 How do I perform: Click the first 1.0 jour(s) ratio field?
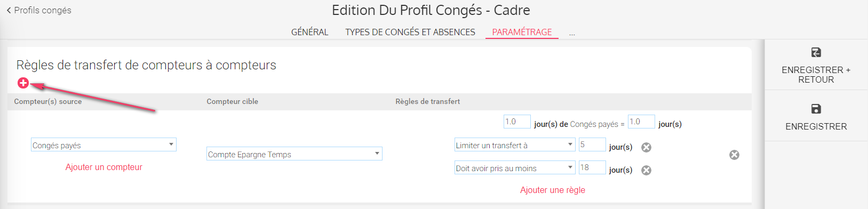click(x=517, y=122)
